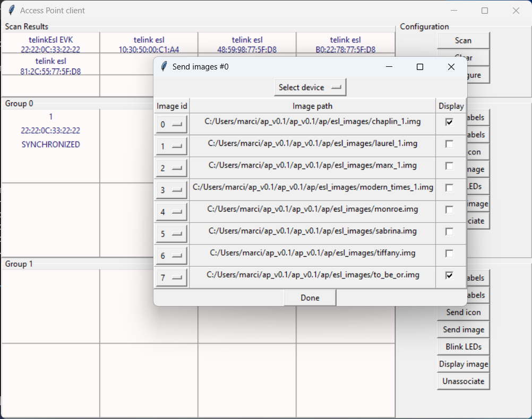Maximize the Access Point client window
532x419 pixels.
tap(485, 11)
